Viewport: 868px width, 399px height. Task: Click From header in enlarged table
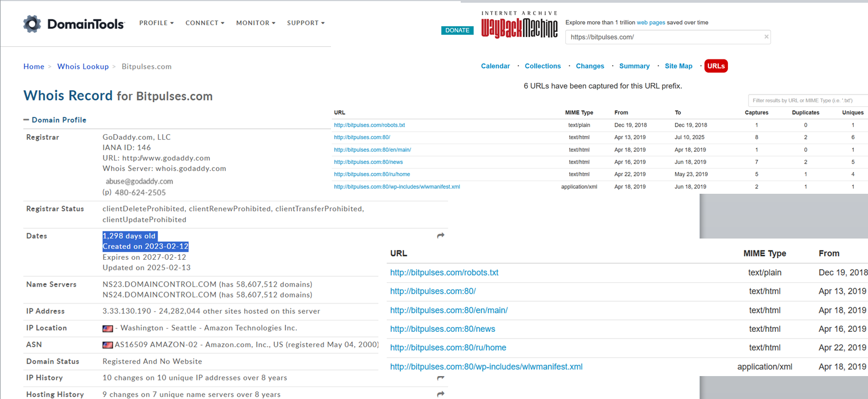(x=829, y=253)
